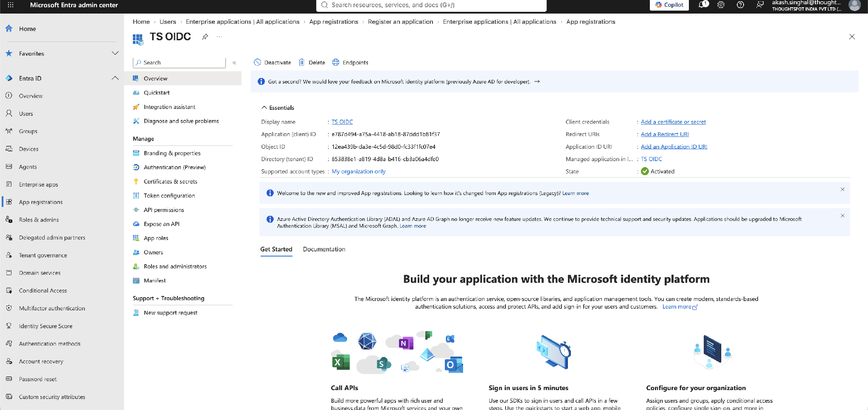Deactivate the application
Image resolution: width=868 pixels, height=410 pixels.
(272, 62)
